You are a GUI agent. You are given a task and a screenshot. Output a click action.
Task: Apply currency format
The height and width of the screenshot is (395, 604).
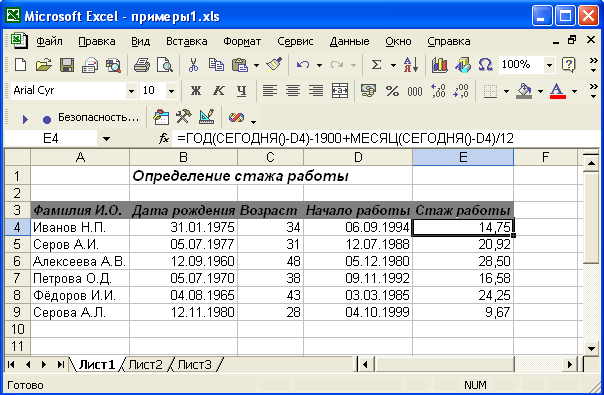(x=368, y=91)
